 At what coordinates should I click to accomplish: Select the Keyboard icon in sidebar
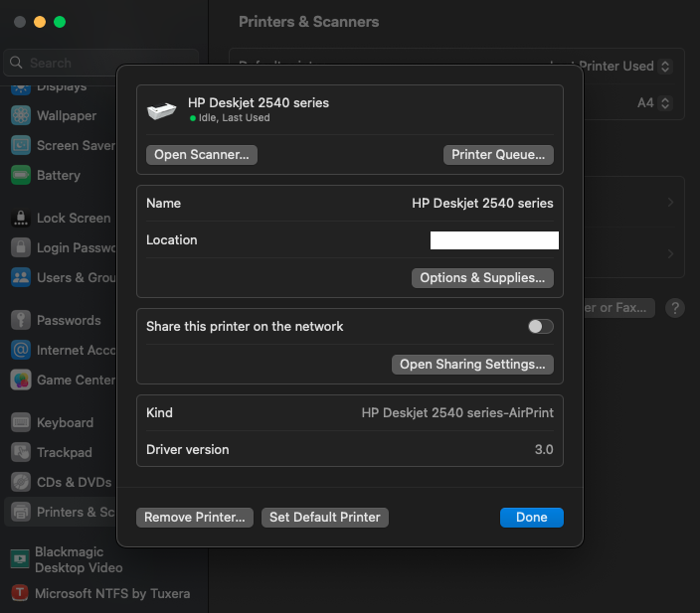[x=21, y=422]
